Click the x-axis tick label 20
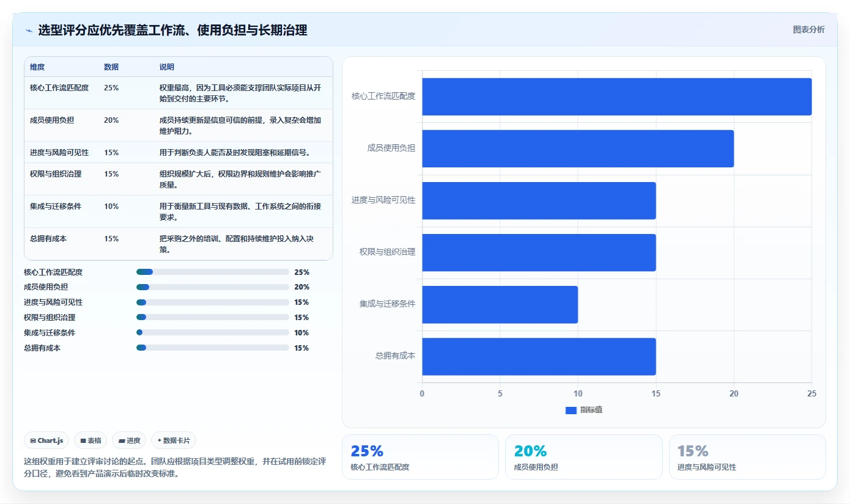 tap(734, 394)
